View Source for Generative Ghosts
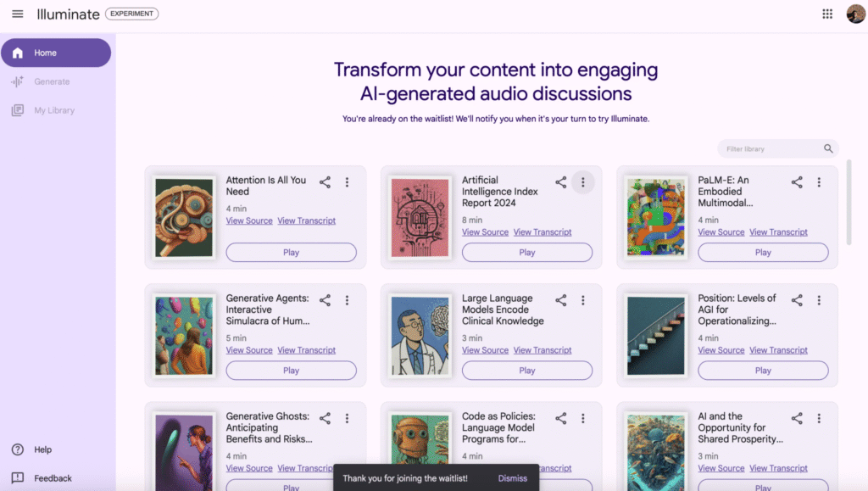Screen dimensions: 868x491 [x=249, y=468]
